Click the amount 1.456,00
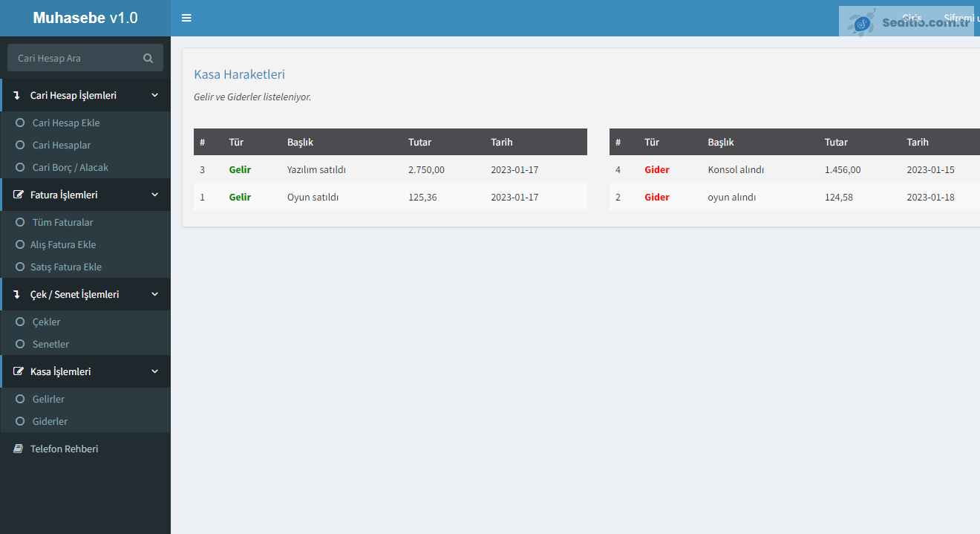 click(843, 169)
